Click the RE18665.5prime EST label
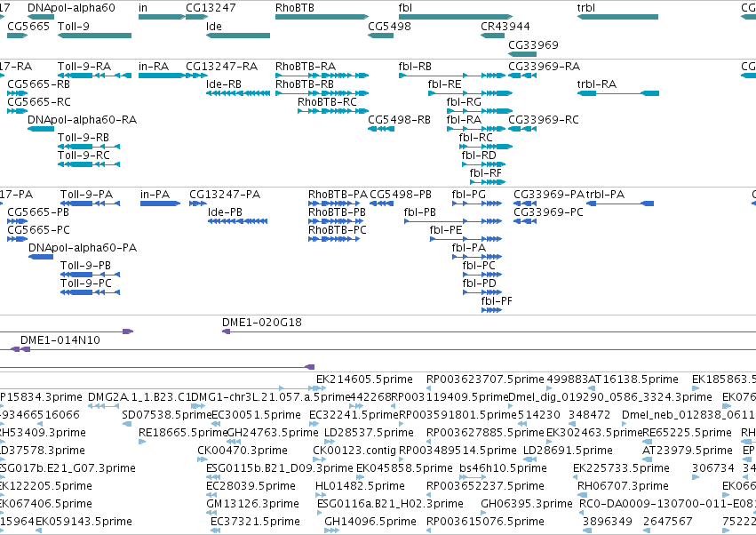Image resolution: width=756 pixels, height=535 pixels. (183, 433)
